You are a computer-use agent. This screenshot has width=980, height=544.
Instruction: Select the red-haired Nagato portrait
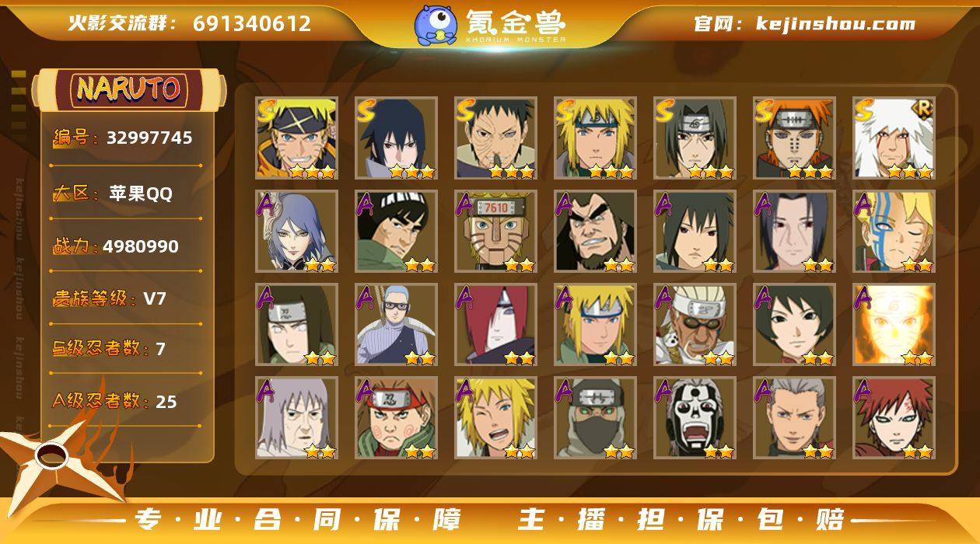coord(495,325)
